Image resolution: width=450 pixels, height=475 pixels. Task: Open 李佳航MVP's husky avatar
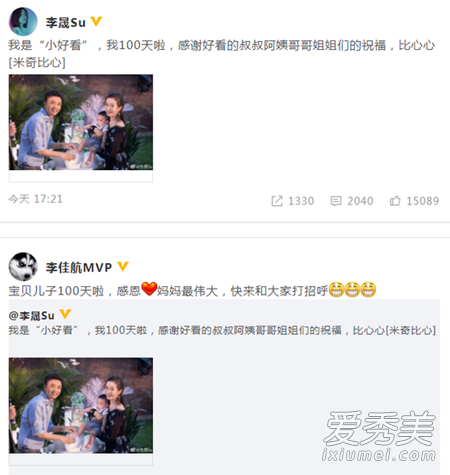(23, 266)
